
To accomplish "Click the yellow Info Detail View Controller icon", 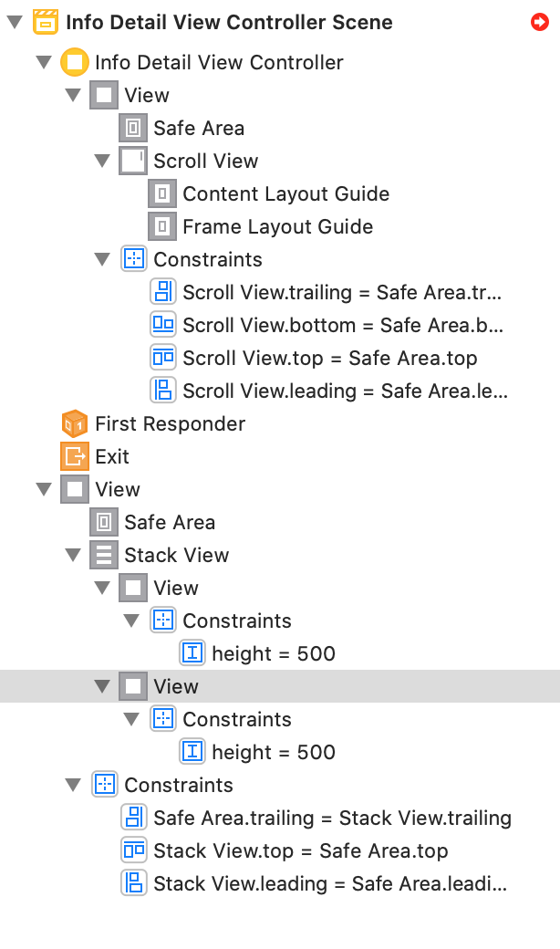I will (74, 62).
